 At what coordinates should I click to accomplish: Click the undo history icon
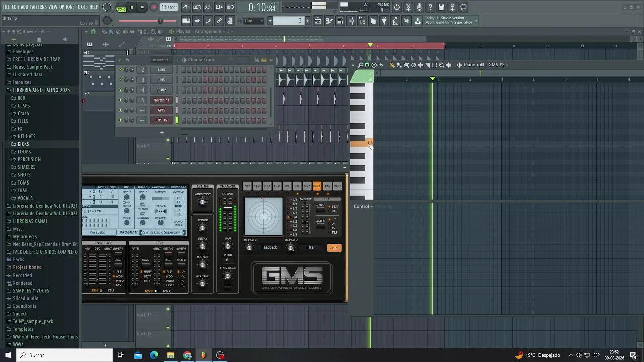(x=397, y=7)
